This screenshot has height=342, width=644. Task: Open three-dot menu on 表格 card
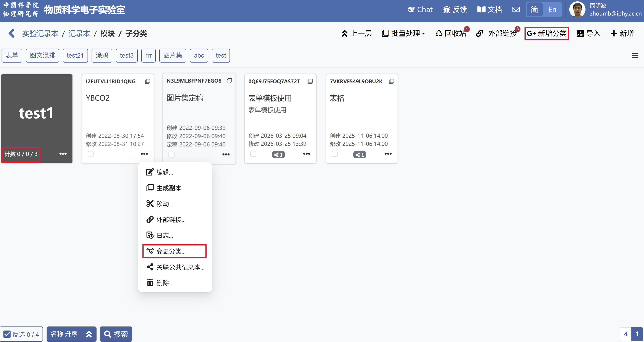[388, 154]
